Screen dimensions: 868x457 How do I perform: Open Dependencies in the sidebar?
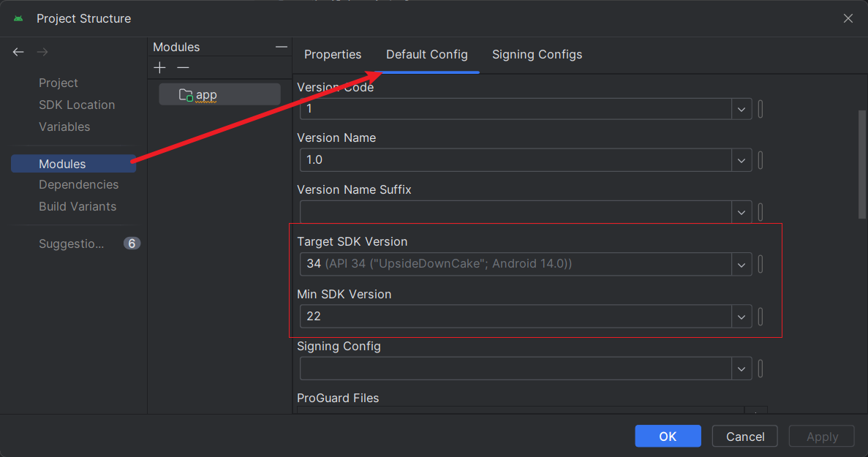tap(78, 185)
